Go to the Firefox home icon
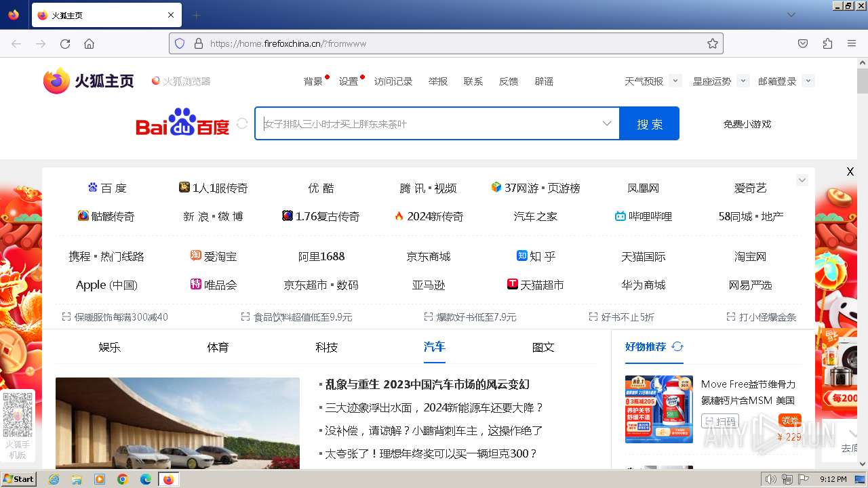 (89, 43)
